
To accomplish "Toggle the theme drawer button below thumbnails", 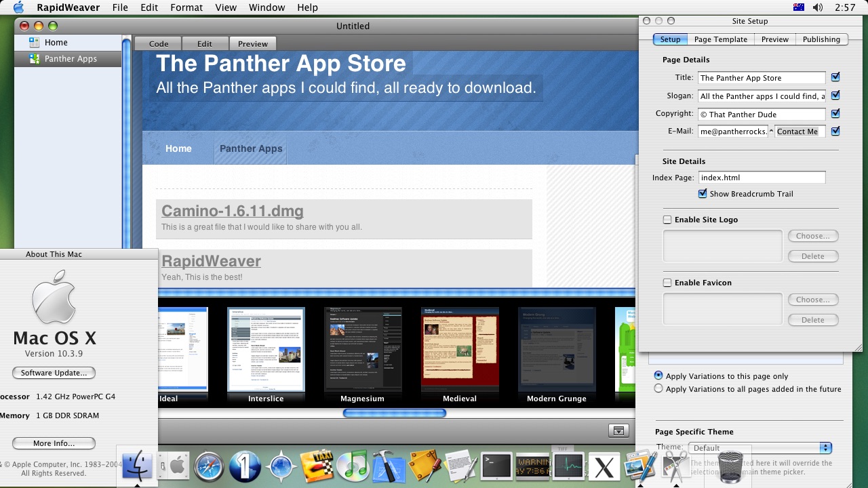I will click(618, 430).
